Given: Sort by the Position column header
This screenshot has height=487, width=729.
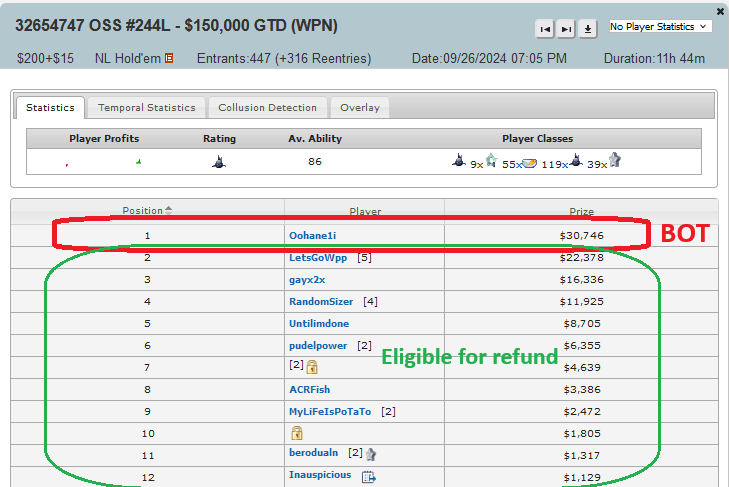Looking at the screenshot, I should tap(147, 211).
